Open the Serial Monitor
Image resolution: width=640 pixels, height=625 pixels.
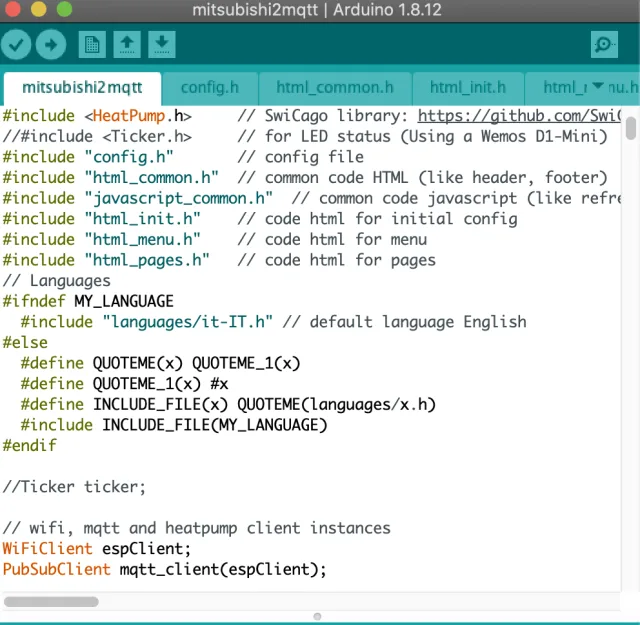point(604,44)
